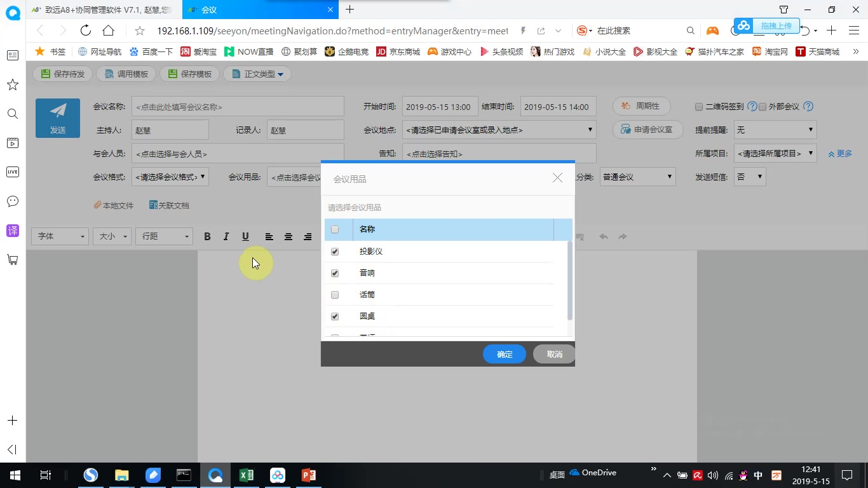The width and height of the screenshot is (868, 488).
Task: Click 确定 in the 会议用品 dialog
Action: 505,354
